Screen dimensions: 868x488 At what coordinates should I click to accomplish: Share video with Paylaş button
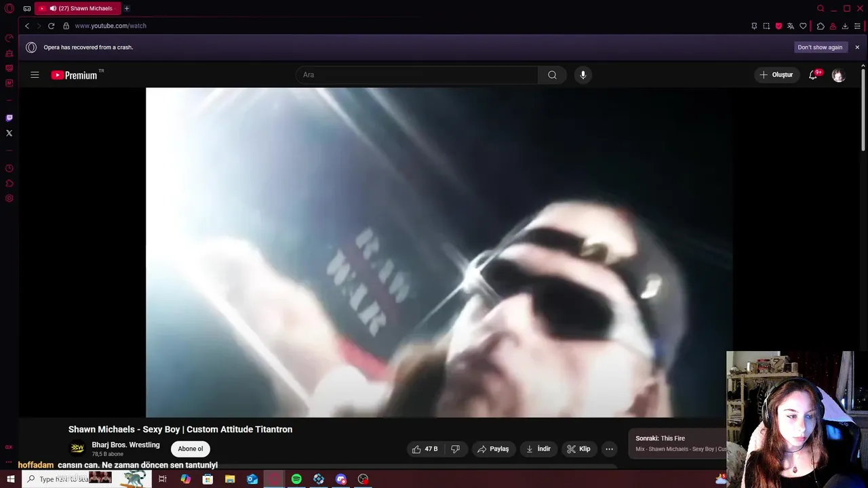[x=494, y=449]
